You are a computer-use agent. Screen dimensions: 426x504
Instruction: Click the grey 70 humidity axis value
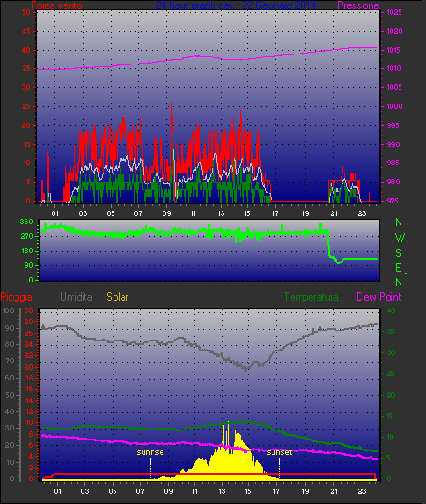[x=10, y=361]
